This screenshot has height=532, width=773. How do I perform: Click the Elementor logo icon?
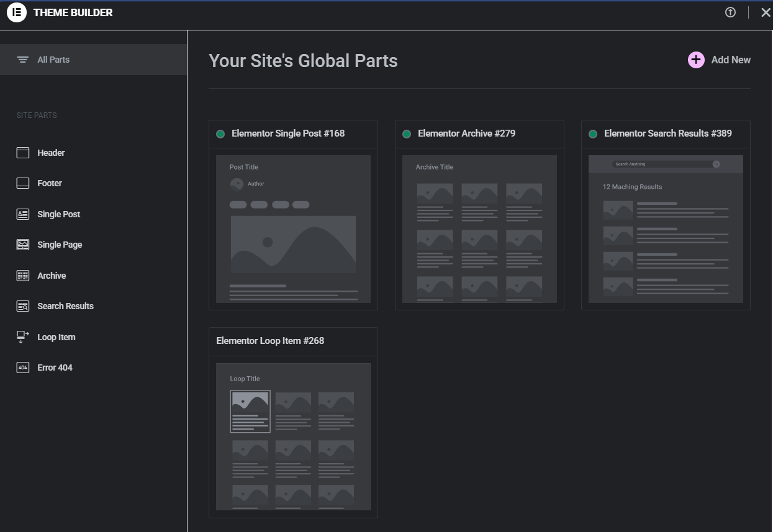[17, 12]
